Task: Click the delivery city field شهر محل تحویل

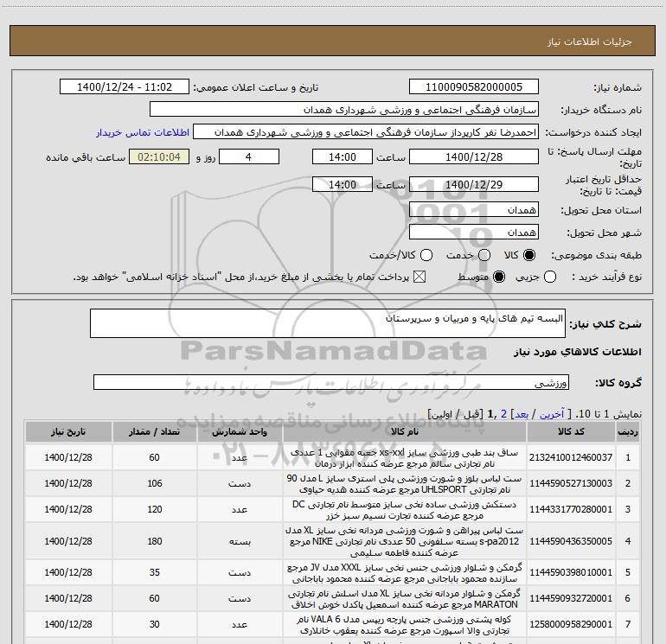Action: tap(474, 232)
